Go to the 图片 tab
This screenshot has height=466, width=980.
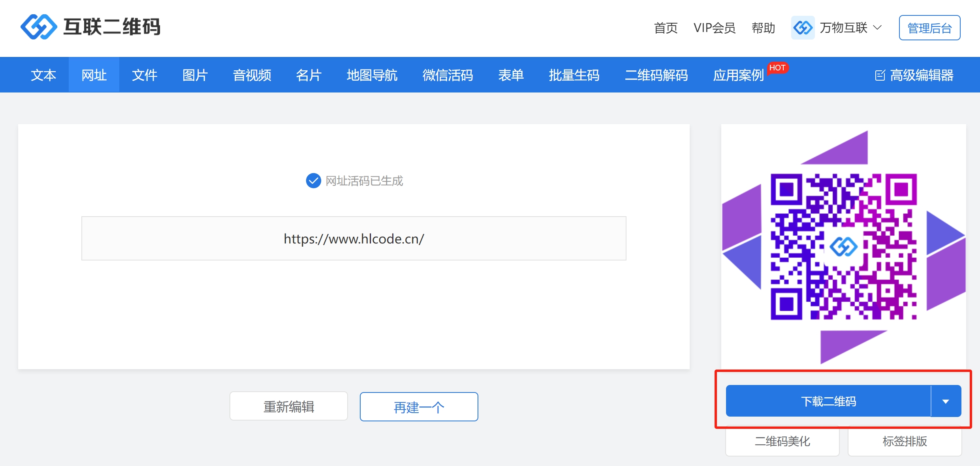(x=195, y=75)
